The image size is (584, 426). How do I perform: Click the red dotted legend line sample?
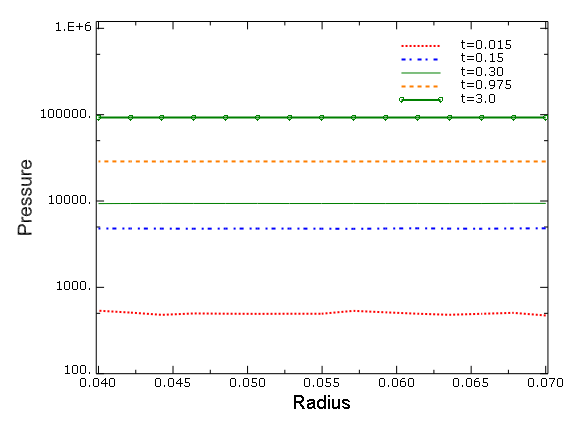[x=420, y=46]
